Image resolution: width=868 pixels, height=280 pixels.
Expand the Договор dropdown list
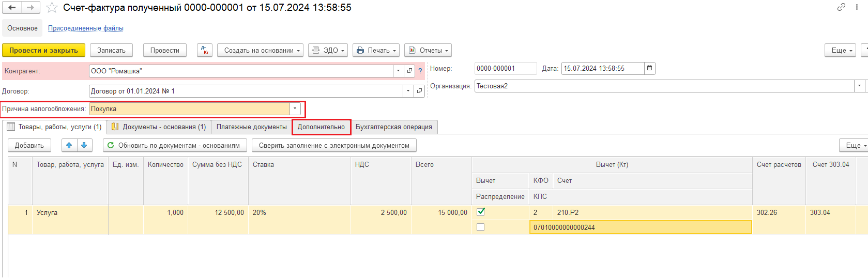click(408, 91)
